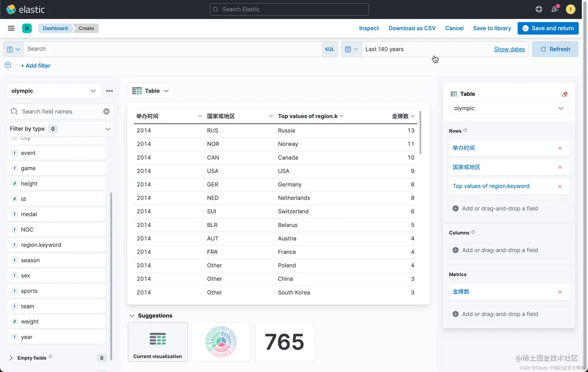Click the Show dates link
The image size is (588, 372).
pyautogui.click(x=509, y=49)
